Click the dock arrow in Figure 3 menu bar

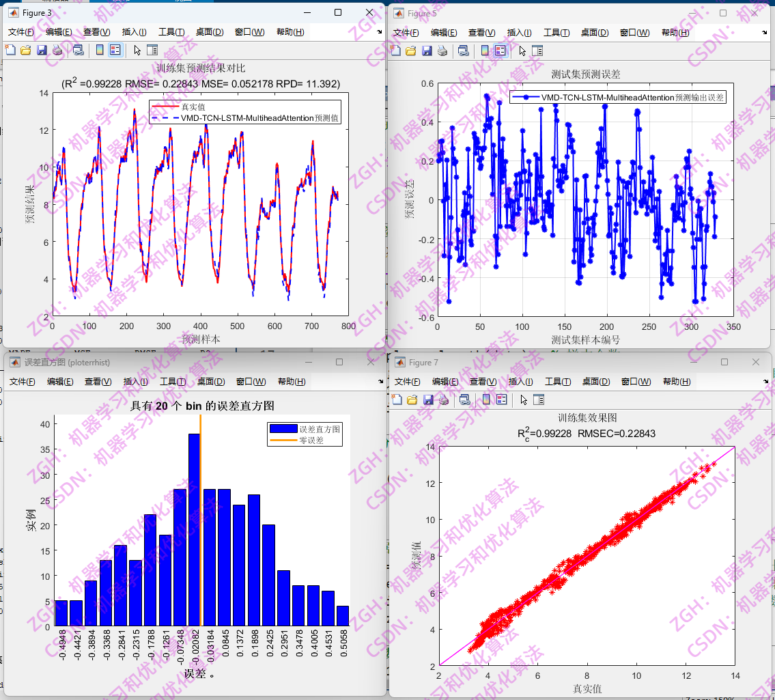[379, 32]
